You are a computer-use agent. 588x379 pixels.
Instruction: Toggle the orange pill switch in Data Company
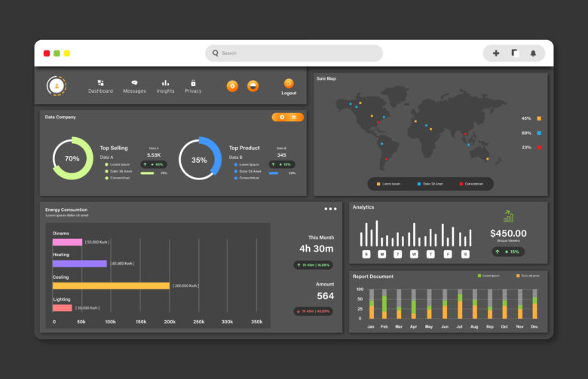tap(288, 117)
